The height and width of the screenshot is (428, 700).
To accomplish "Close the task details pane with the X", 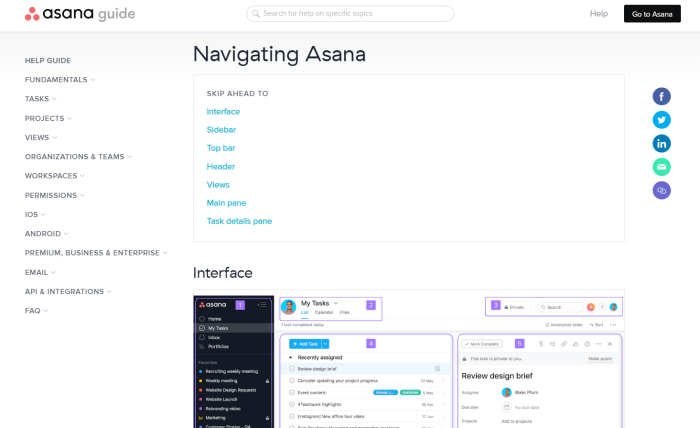I will pyautogui.click(x=610, y=344).
